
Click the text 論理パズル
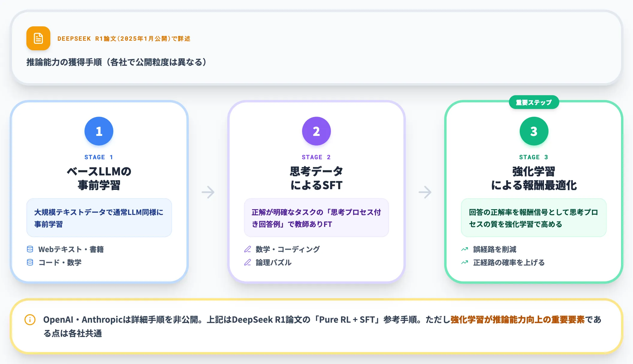click(x=274, y=263)
